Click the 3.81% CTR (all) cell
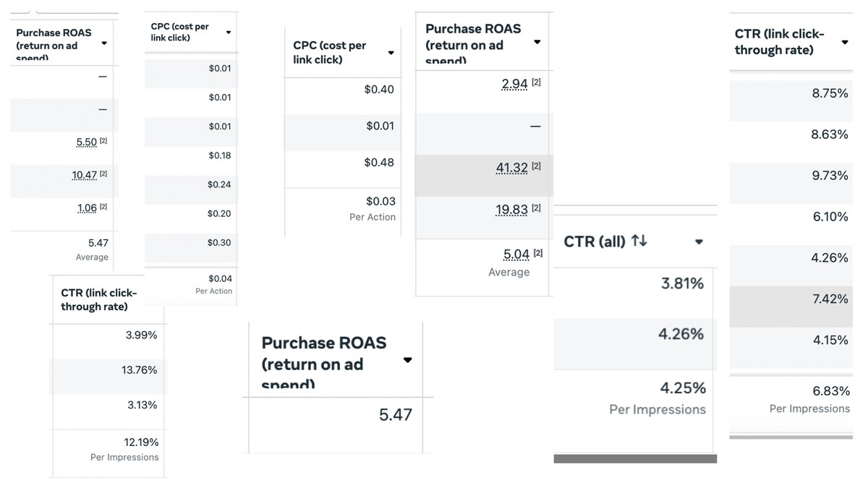Viewport: 868px width, 488px height. pos(682,283)
